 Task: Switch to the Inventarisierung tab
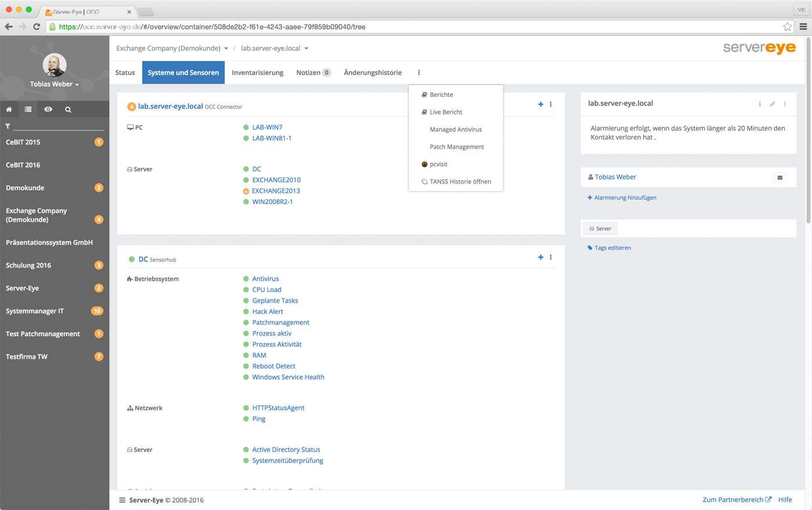point(258,73)
